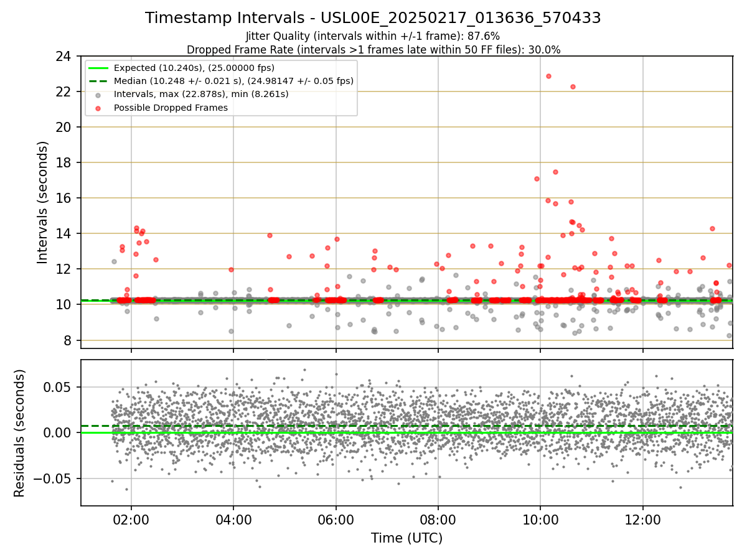The image size is (747, 560).
Task: Click the x-axis tick label '12:00'
Action: [643, 519]
